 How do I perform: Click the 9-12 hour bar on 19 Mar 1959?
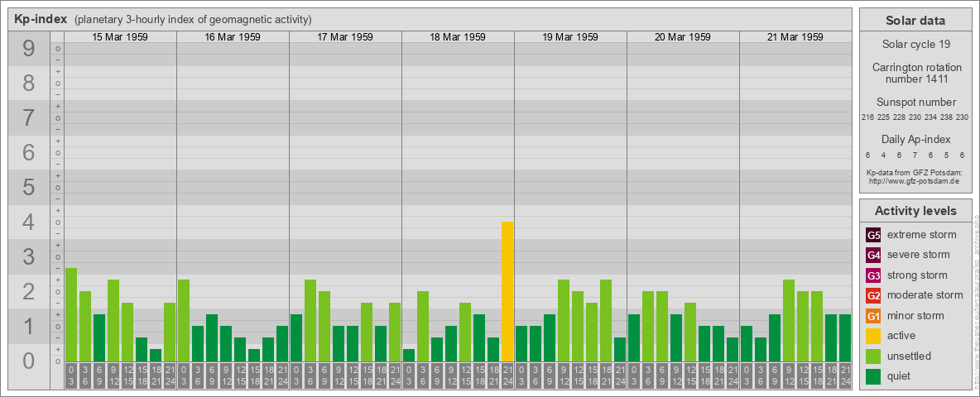(x=564, y=320)
